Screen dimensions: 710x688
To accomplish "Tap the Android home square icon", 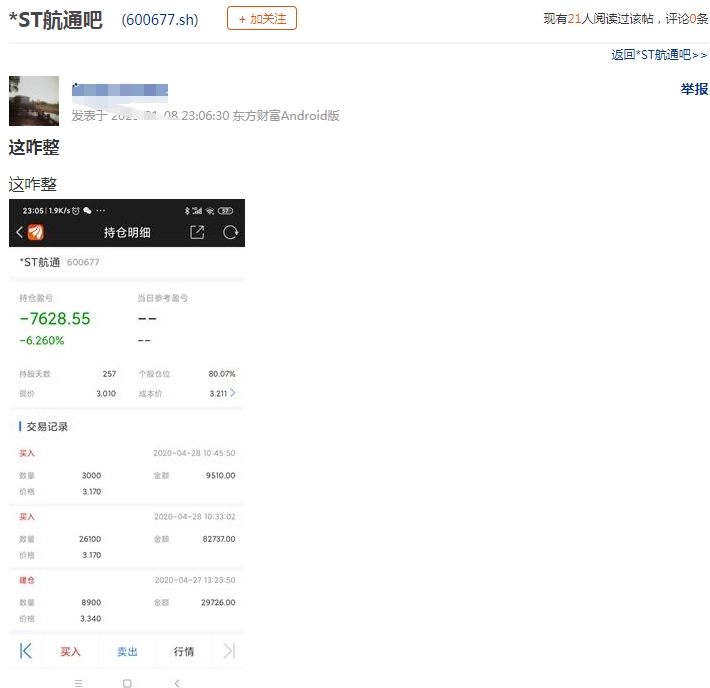I will pos(127,683).
